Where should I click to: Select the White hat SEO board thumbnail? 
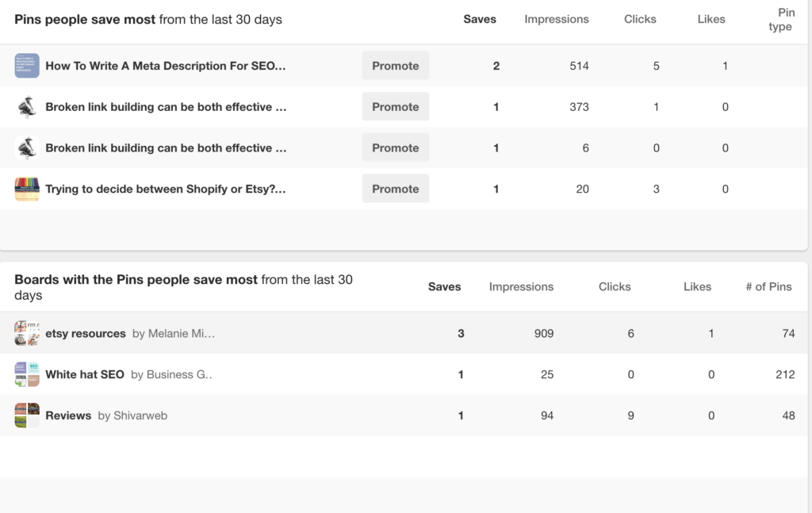point(27,374)
